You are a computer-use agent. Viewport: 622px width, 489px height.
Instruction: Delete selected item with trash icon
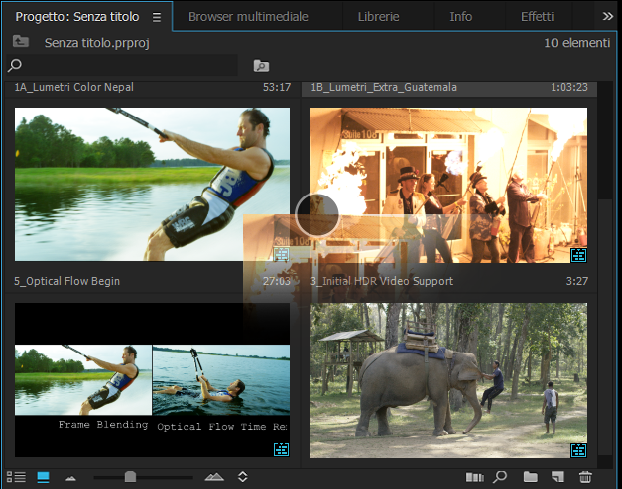pos(585,477)
